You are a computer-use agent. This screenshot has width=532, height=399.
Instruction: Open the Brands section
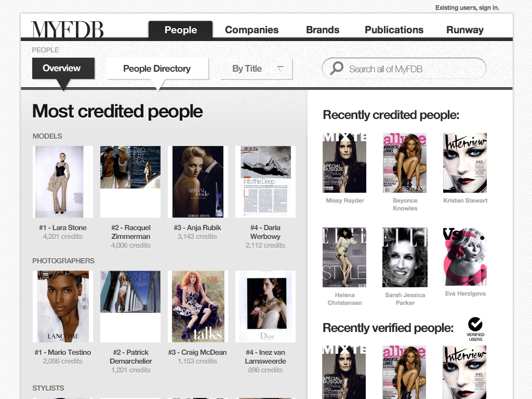pos(323,30)
